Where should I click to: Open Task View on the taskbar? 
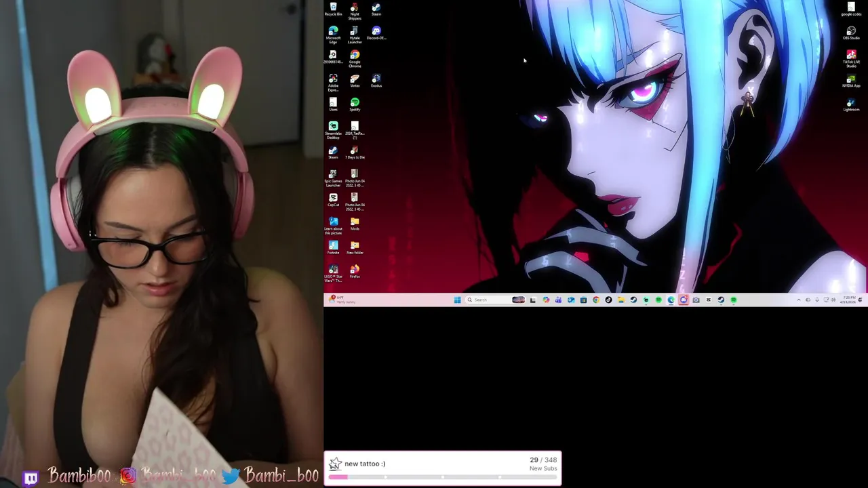pyautogui.click(x=533, y=300)
